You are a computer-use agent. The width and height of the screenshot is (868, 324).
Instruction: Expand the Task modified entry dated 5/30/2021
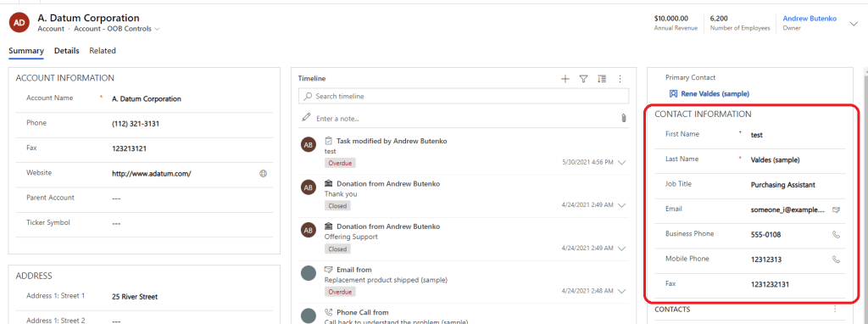click(x=621, y=163)
